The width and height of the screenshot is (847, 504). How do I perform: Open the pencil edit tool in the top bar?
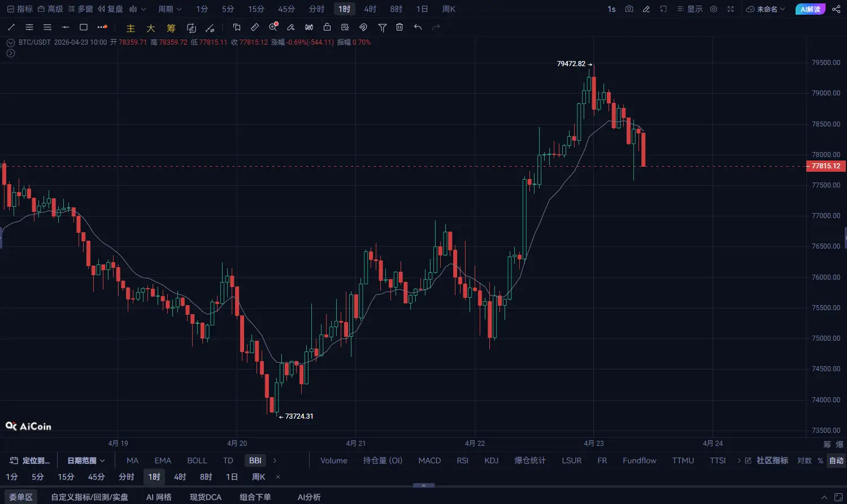[646, 9]
